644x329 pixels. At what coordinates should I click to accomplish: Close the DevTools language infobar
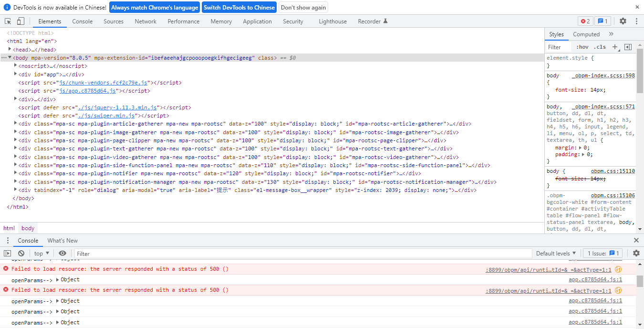pyautogui.click(x=637, y=7)
